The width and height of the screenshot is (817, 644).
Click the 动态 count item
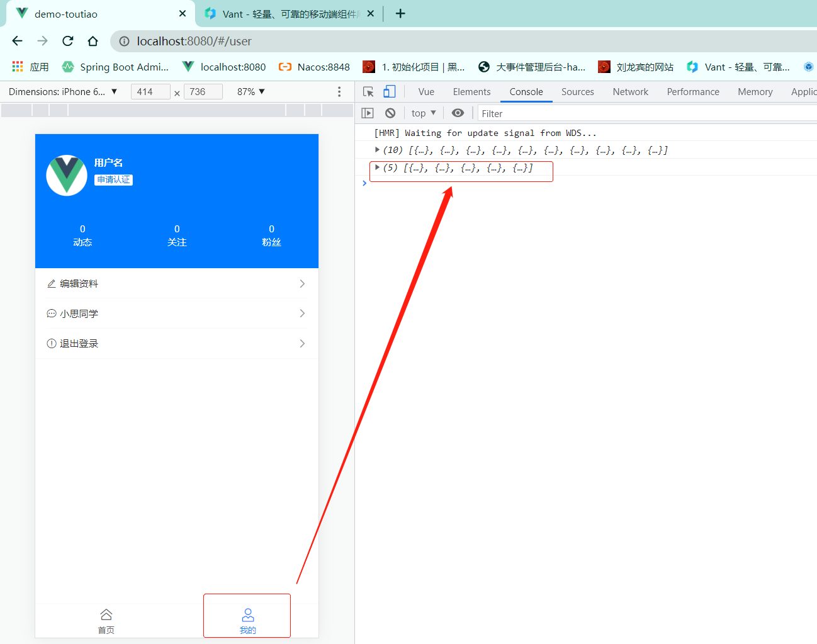click(82, 236)
